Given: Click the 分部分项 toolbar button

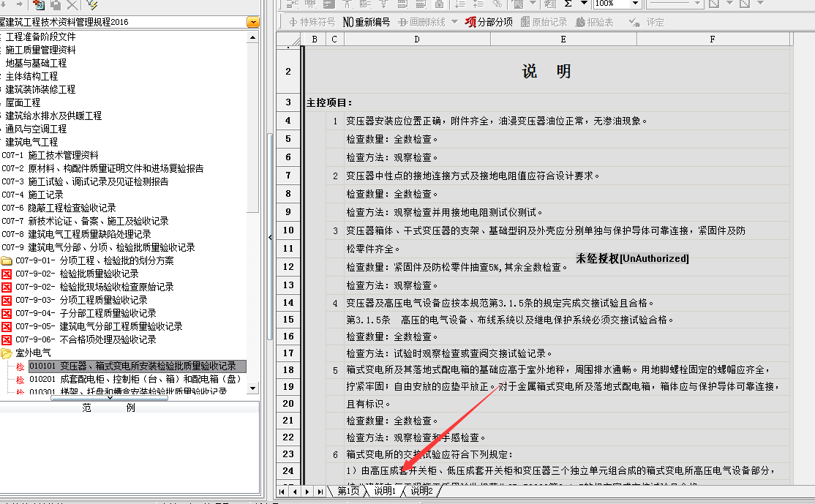Looking at the screenshot, I should click(489, 22).
